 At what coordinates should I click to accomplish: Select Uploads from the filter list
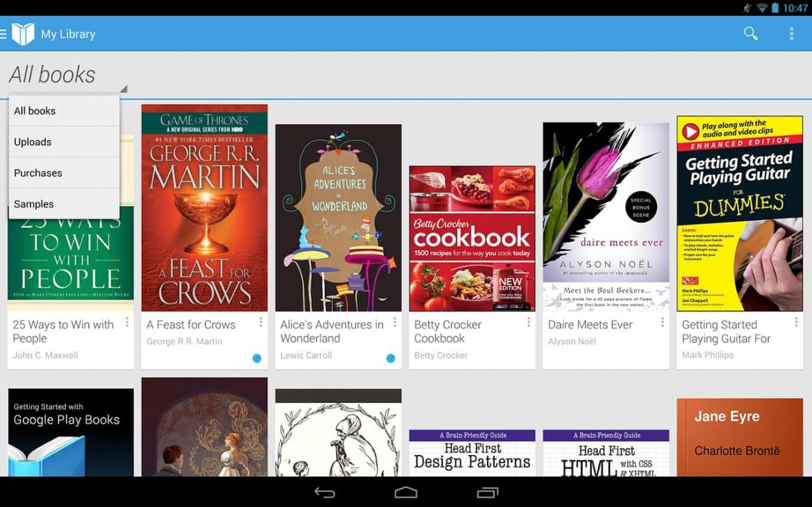point(33,142)
